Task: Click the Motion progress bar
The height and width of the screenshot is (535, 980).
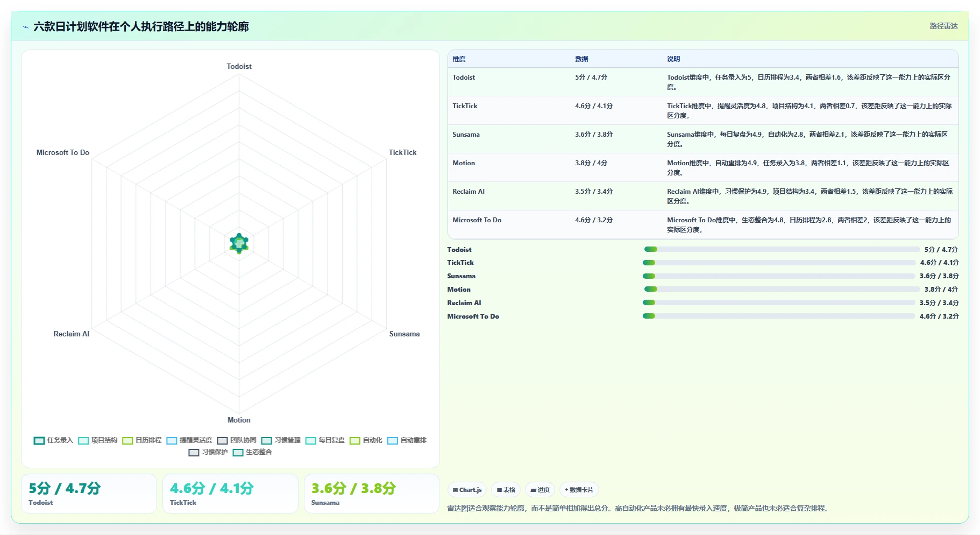Action: click(x=782, y=289)
